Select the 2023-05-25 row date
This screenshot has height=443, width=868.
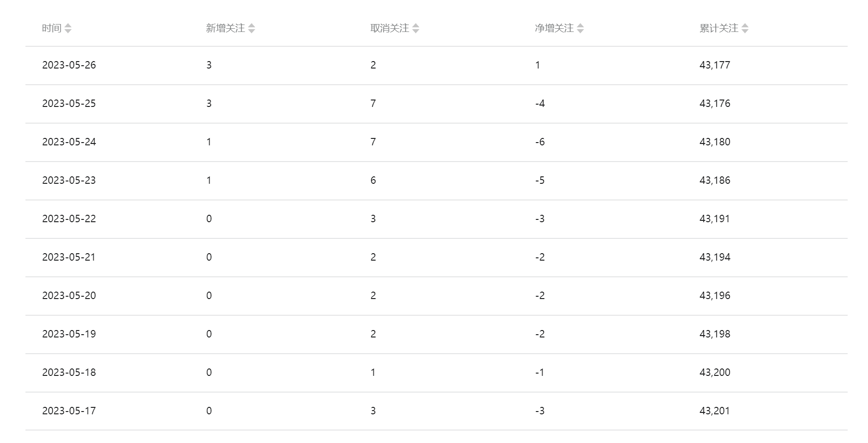tap(69, 104)
